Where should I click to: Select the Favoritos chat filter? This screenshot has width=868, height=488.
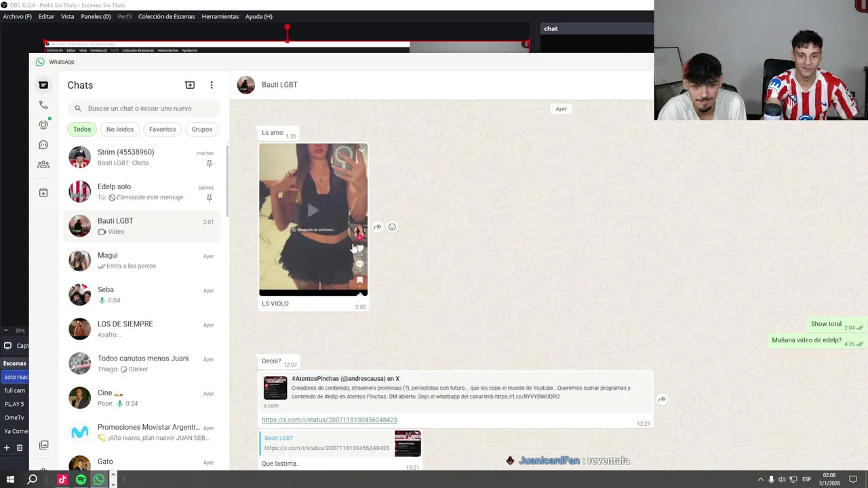pyautogui.click(x=163, y=129)
